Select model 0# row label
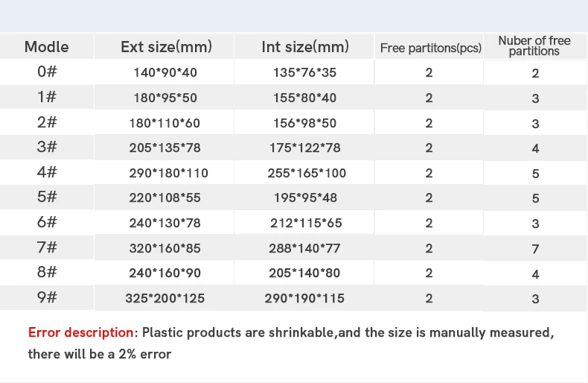This screenshot has height=383, width=588. pos(47,72)
